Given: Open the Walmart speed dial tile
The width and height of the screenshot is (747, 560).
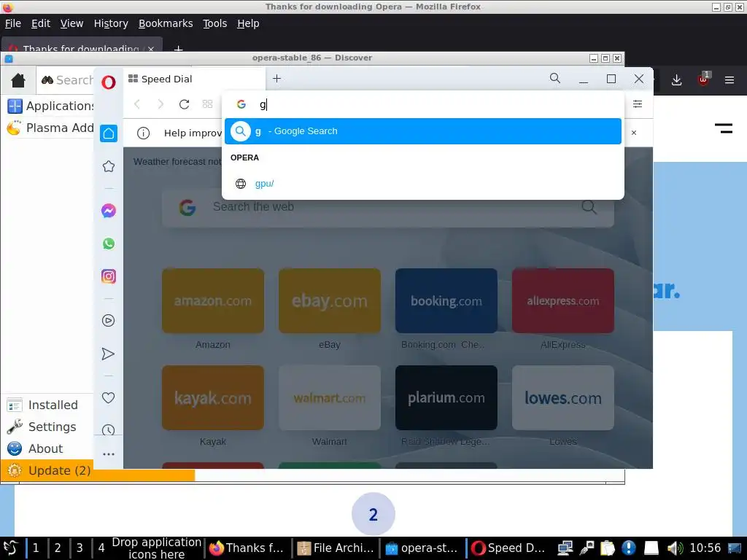Looking at the screenshot, I should (330, 398).
